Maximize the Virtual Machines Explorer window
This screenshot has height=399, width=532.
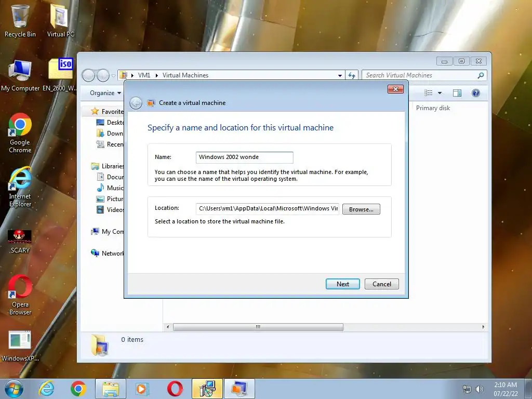(461, 61)
